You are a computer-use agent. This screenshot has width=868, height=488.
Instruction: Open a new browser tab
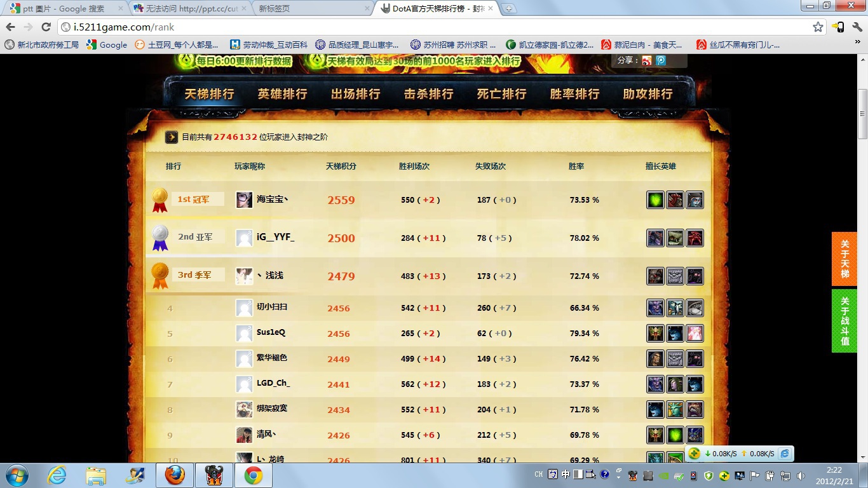[x=510, y=9]
